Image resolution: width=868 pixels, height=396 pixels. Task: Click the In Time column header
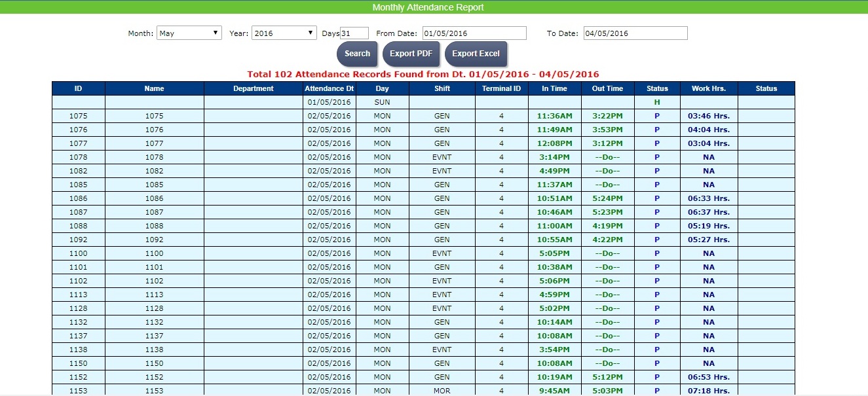click(x=554, y=88)
